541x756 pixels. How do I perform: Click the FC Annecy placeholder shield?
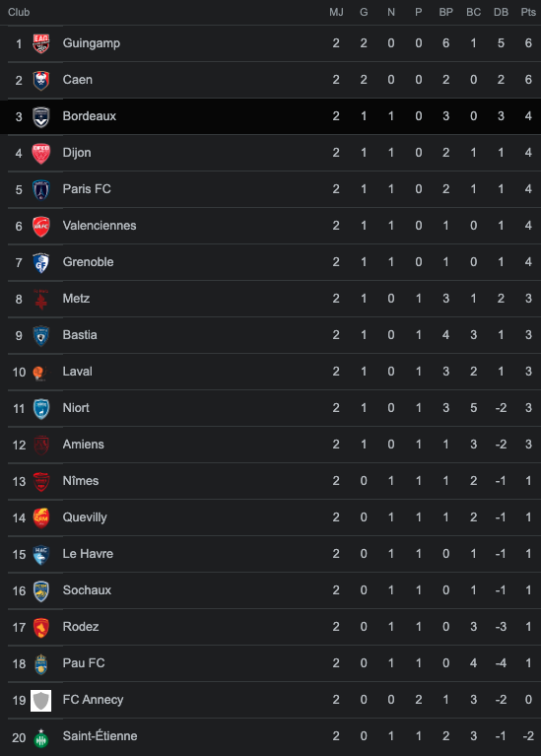41,701
